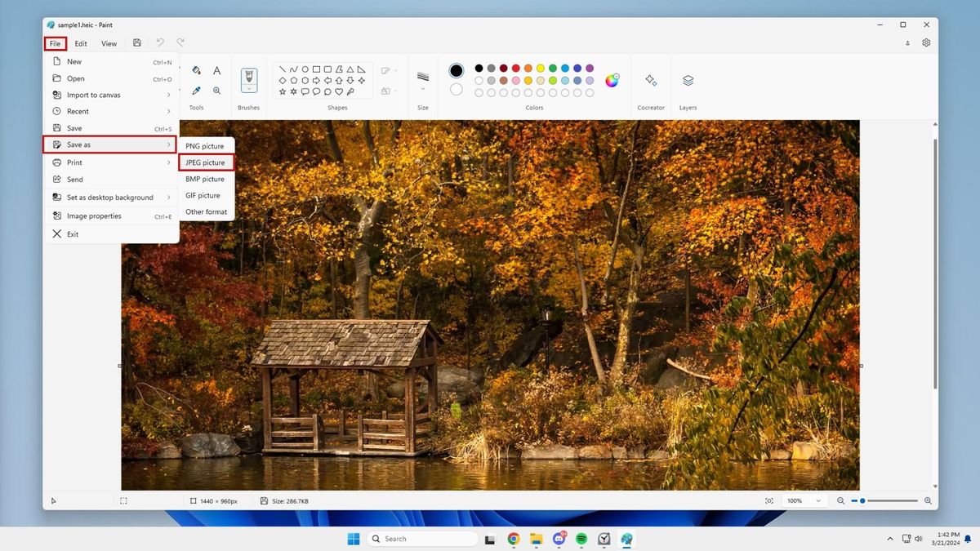The height and width of the screenshot is (551, 980).
Task: Open the zoom percentage dropdown
Action: [804, 500]
